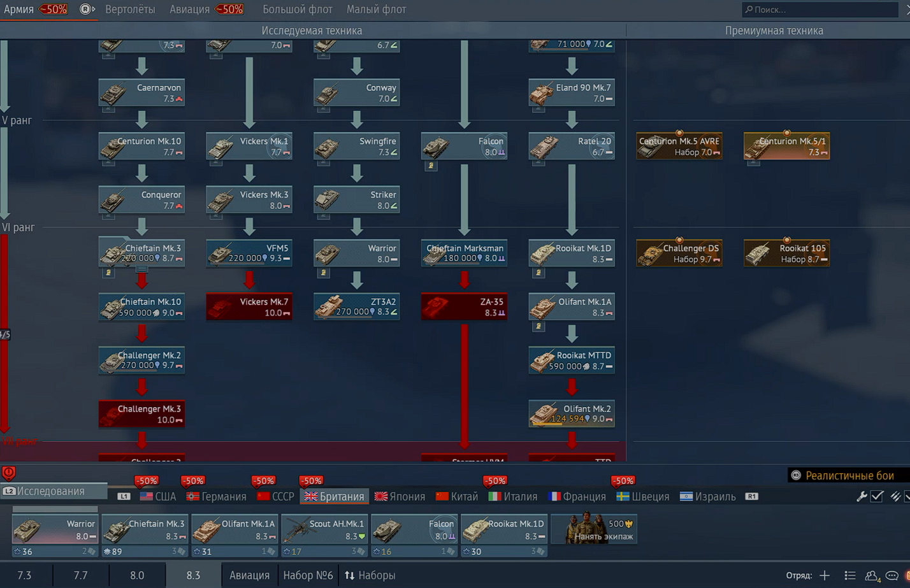Open the Наборы presets list
Image resolution: width=910 pixels, height=588 pixels.
pyautogui.click(x=370, y=575)
